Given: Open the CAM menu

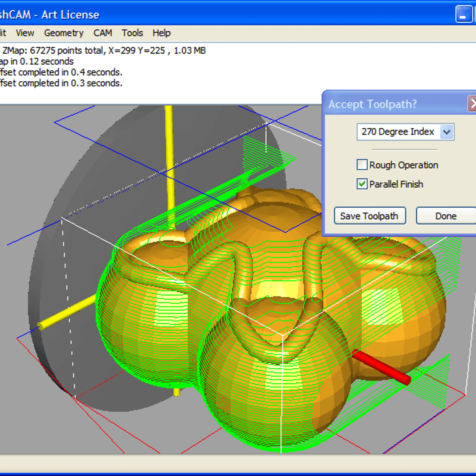Looking at the screenshot, I should coord(103,33).
